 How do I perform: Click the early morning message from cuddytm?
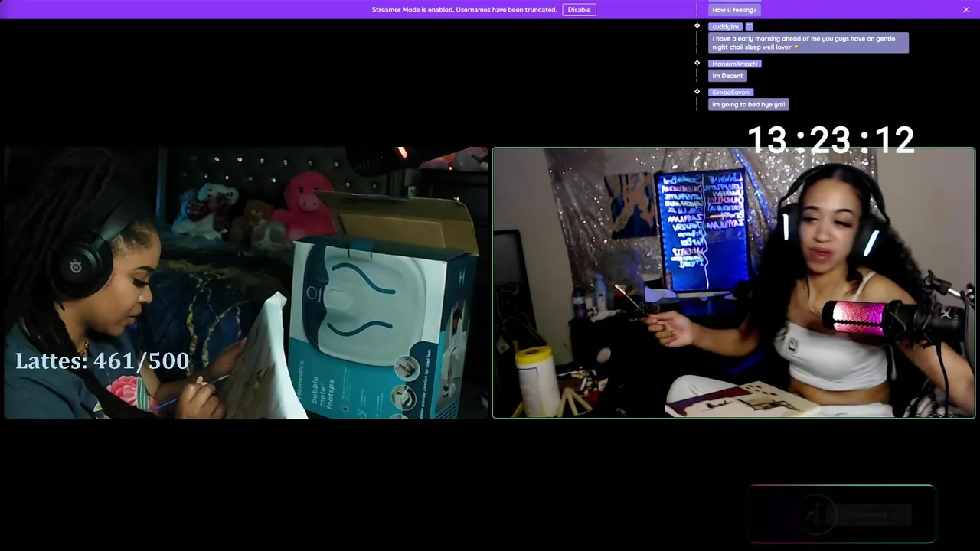[808, 43]
